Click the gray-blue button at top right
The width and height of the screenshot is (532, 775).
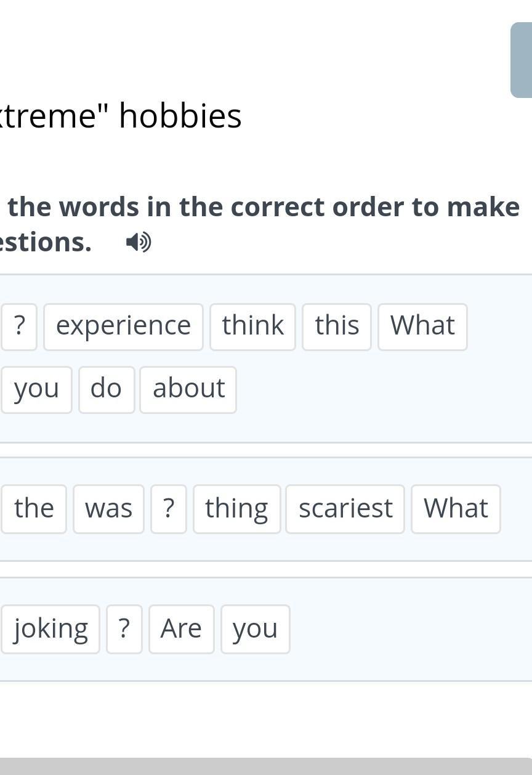click(521, 60)
